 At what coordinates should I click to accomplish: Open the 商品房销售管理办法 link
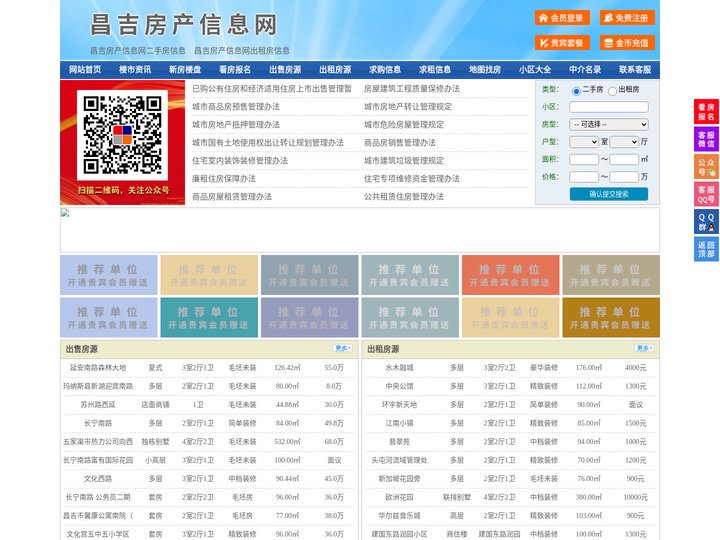pyautogui.click(x=400, y=142)
